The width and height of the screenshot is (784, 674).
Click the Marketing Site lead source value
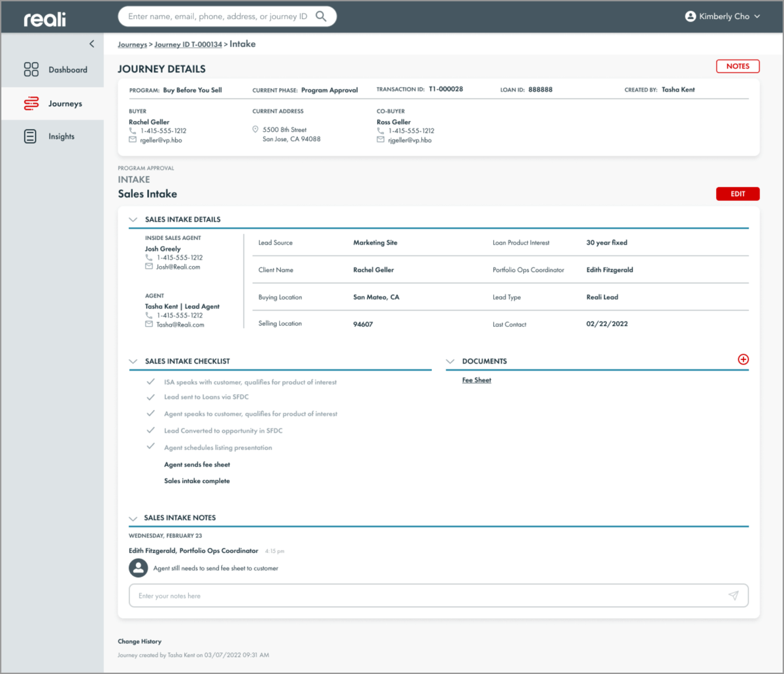[x=375, y=243]
